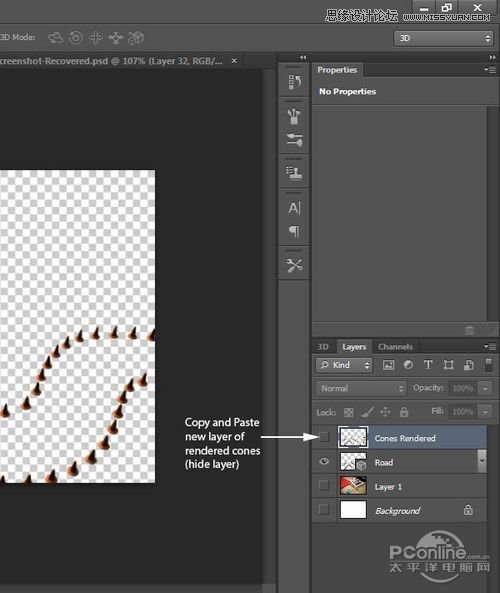
Task: Hide the Road layer eye icon
Action: pyautogui.click(x=324, y=461)
